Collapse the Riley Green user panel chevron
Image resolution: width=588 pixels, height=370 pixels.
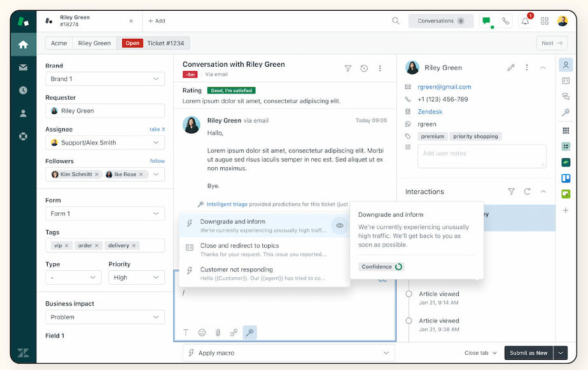tap(543, 67)
